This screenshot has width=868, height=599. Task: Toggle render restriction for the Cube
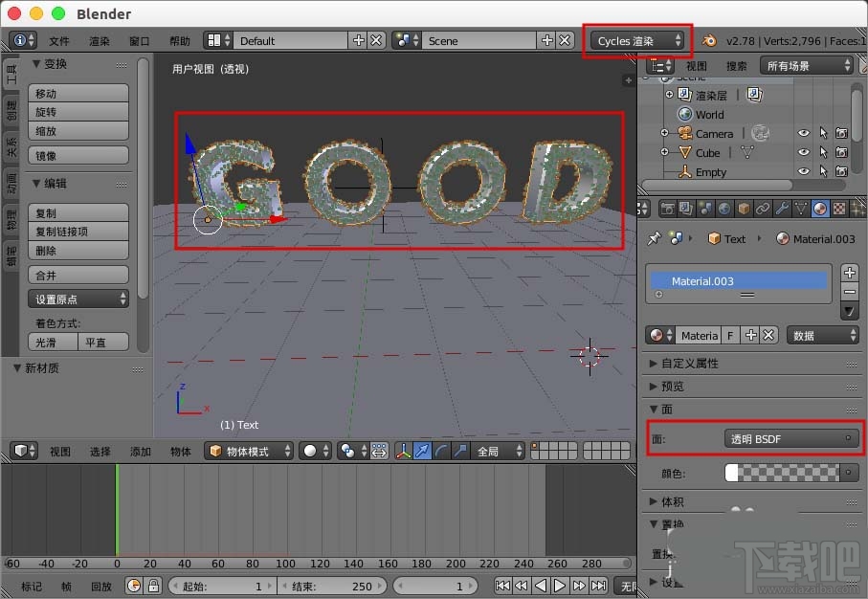840,152
